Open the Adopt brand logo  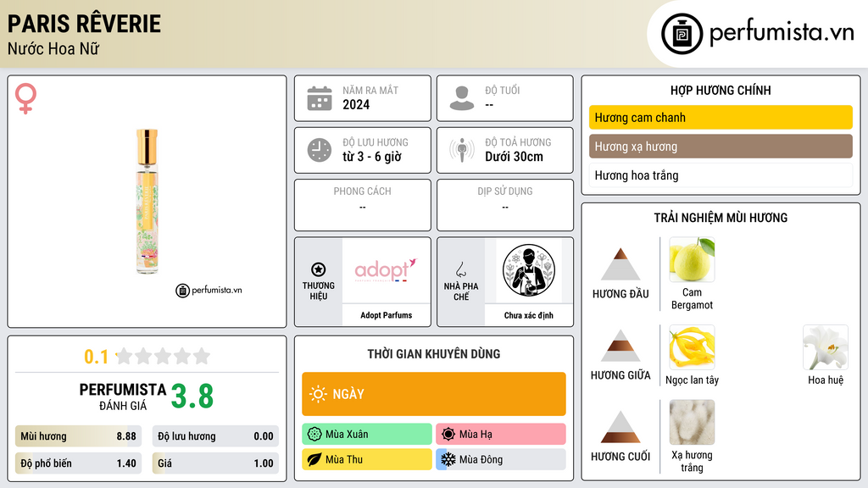tap(386, 270)
